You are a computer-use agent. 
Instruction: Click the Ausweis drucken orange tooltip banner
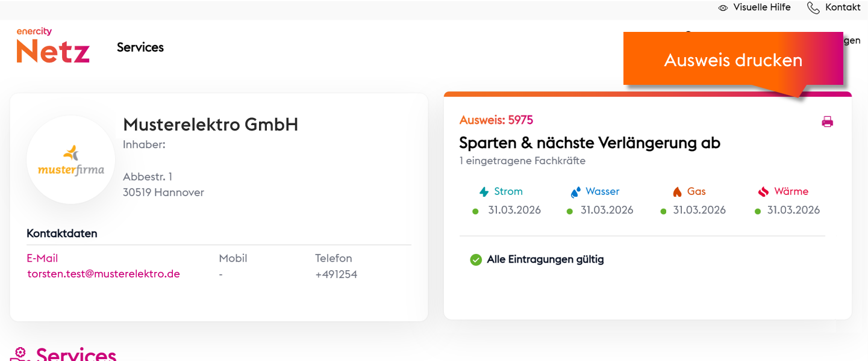[x=733, y=60]
